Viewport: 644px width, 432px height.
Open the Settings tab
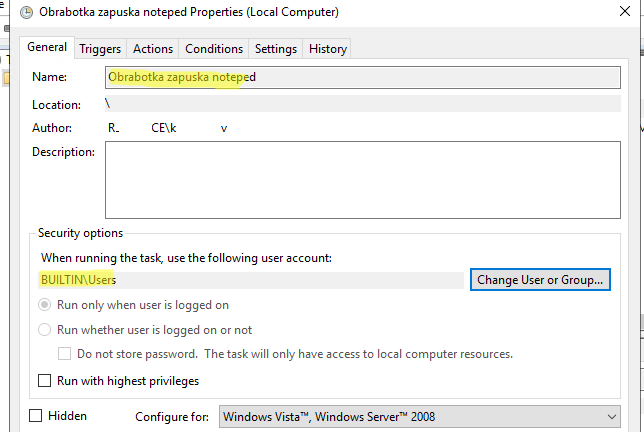[276, 49]
